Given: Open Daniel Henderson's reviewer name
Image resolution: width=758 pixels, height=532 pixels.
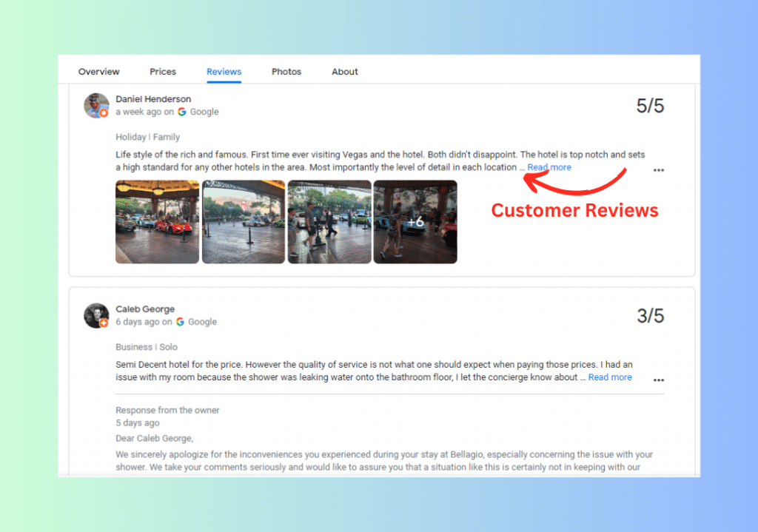Looking at the screenshot, I should pos(153,98).
